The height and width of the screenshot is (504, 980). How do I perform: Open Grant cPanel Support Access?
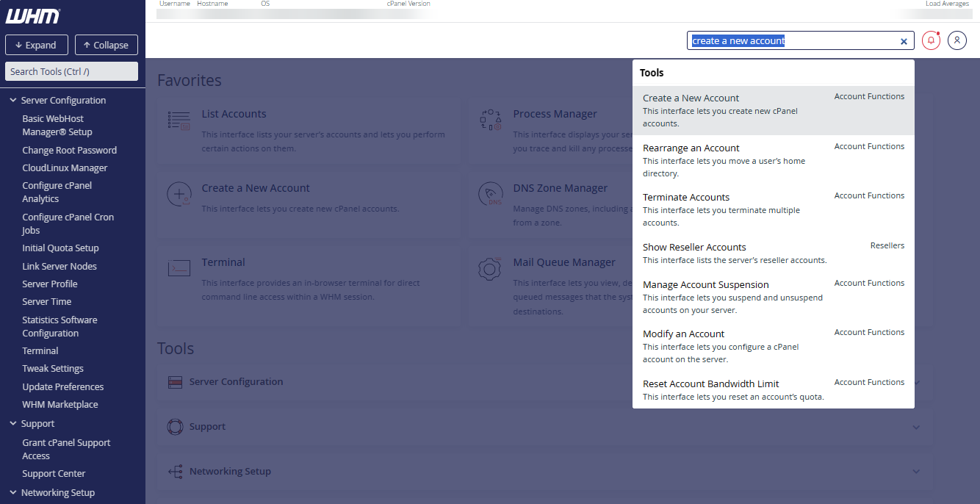[66, 450]
